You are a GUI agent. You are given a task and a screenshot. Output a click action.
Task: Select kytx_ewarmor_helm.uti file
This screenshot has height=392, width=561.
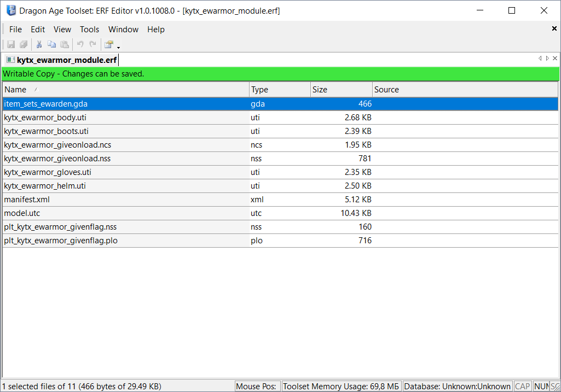point(280,186)
